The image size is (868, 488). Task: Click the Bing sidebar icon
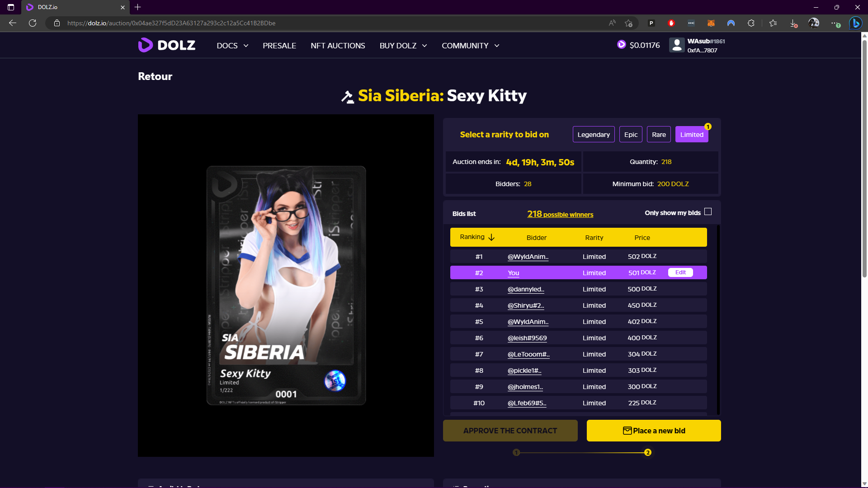coord(855,23)
